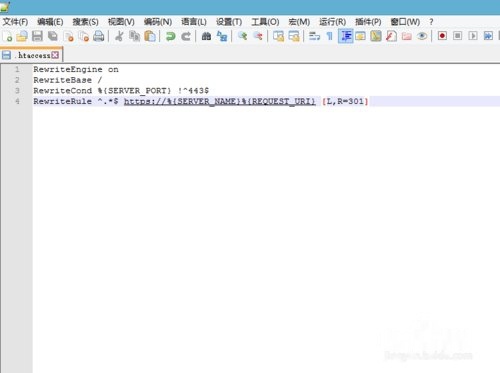Run macro multiple times icon
The height and width of the screenshot is (373, 500).
pos(488,36)
